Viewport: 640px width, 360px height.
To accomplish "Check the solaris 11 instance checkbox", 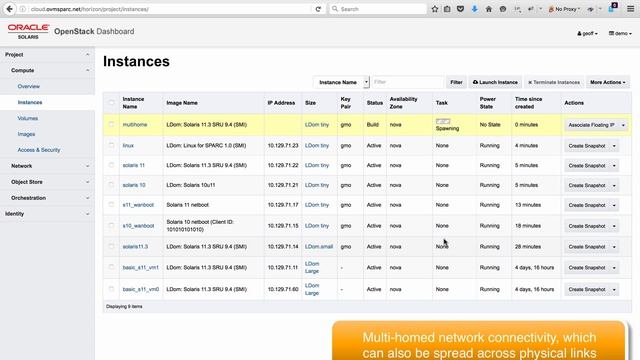I will pyautogui.click(x=111, y=165).
